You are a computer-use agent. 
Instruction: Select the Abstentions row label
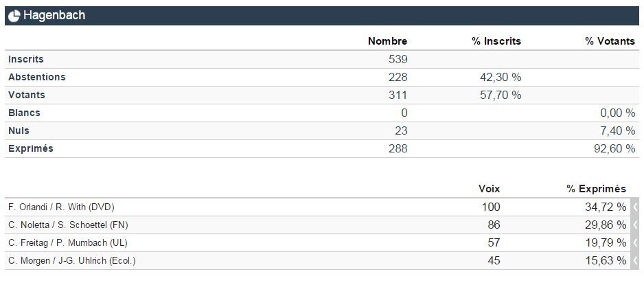37,77
